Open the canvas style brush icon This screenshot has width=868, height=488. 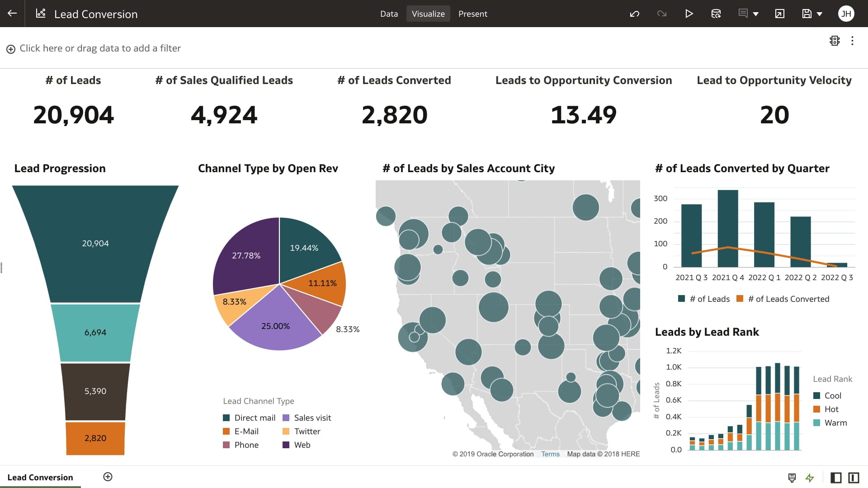point(792,478)
